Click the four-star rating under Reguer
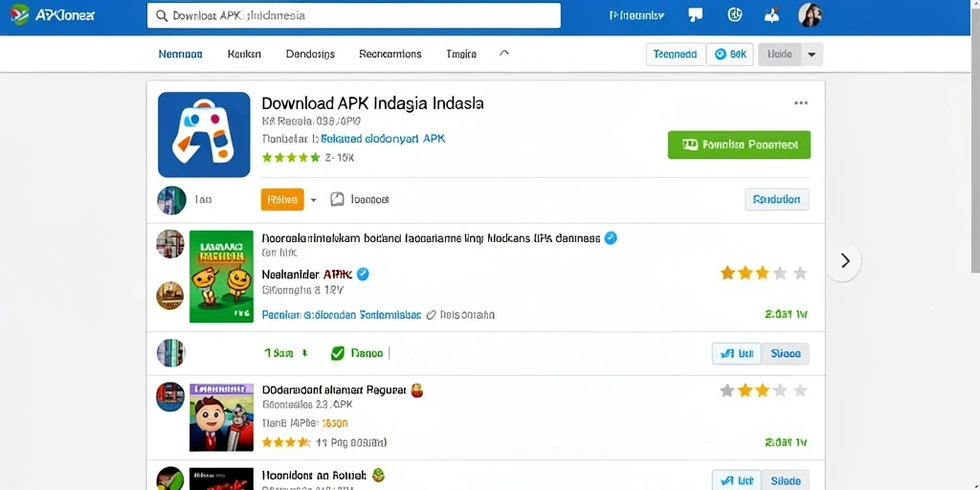The height and width of the screenshot is (490, 980). pos(286,442)
